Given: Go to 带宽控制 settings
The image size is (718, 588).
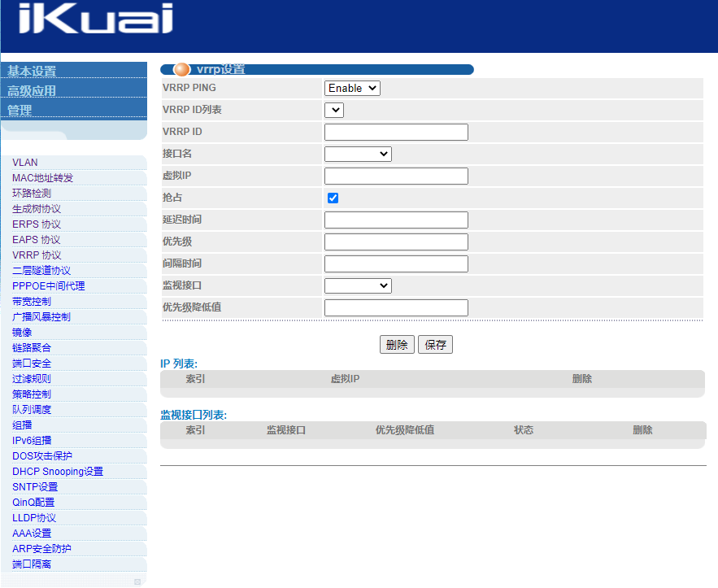Looking at the screenshot, I should (32, 302).
